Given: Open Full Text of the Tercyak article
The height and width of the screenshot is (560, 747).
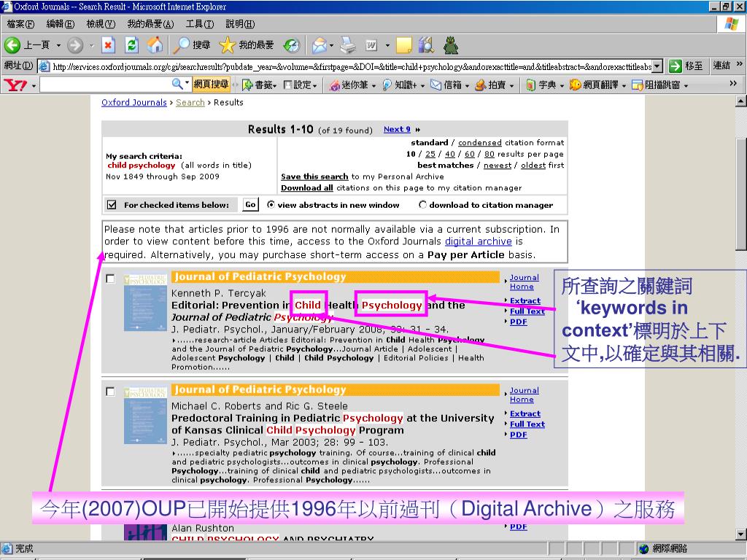Looking at the screenshot, I should coord(527,311).
